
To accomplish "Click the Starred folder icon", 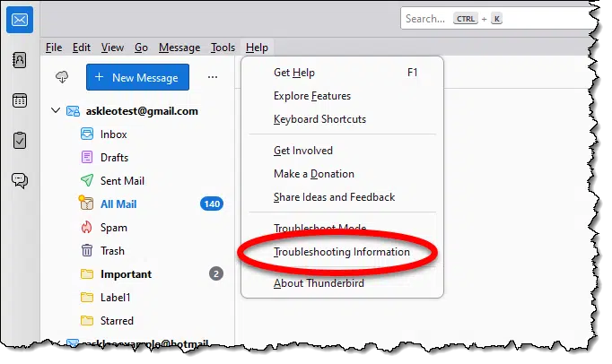I will tap(87, 320).
